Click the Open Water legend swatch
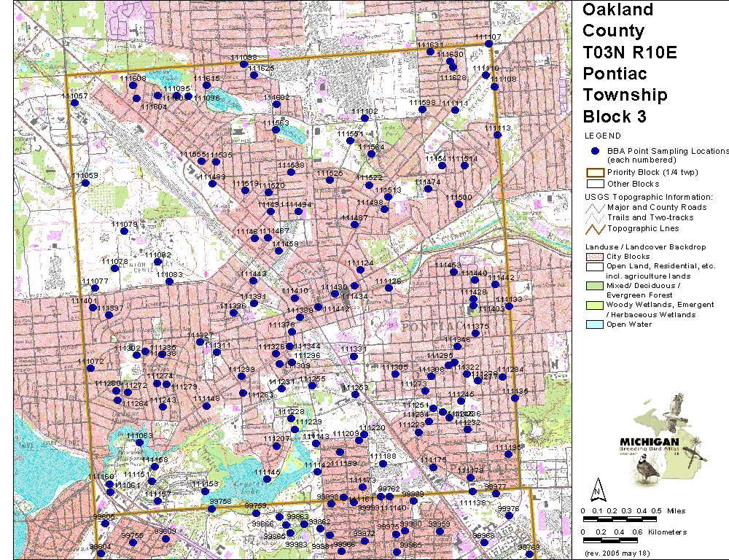Image resolution: width=729 pixels, height=560 pixels. click(594, 324)
